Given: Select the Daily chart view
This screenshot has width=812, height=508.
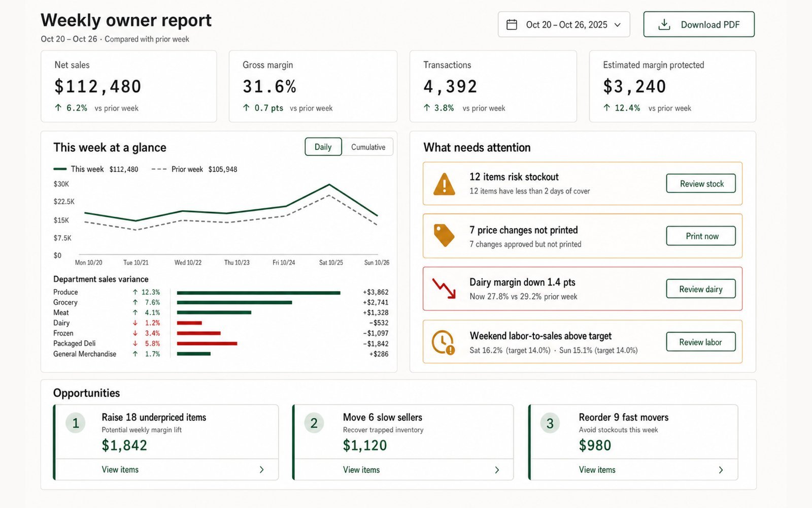Looking at the screenshot, I should point(323,147).
